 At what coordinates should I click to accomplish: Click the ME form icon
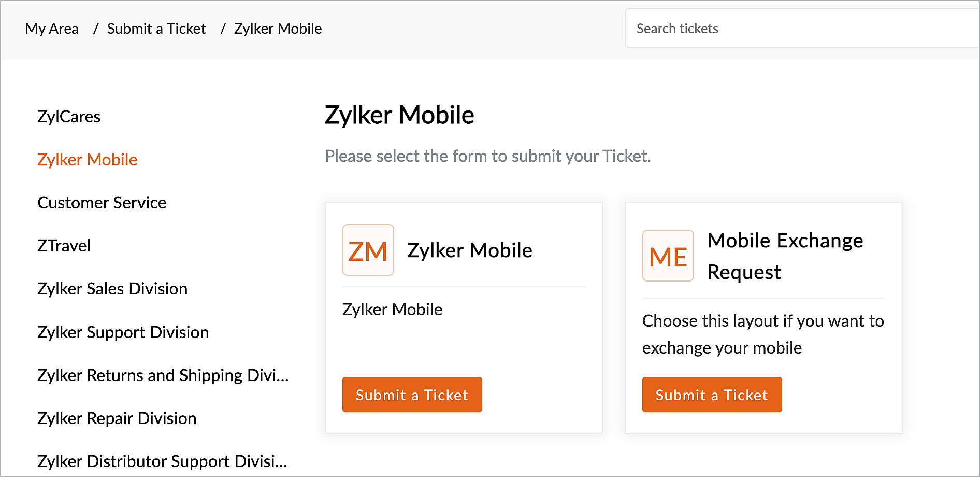tap(668, 256)
